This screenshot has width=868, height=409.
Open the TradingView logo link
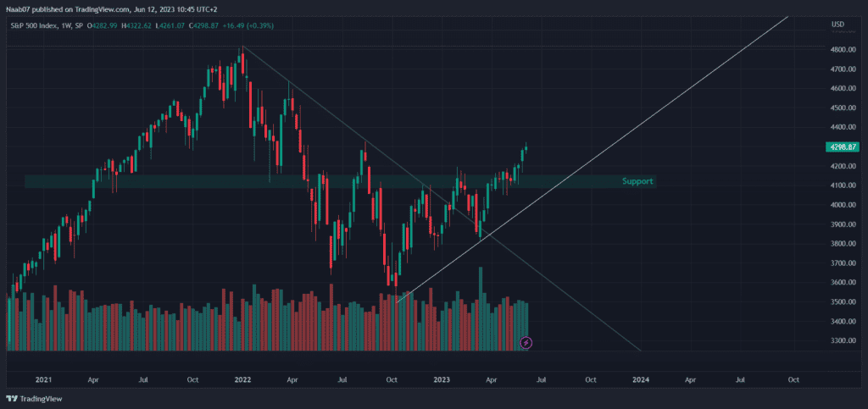coord(34,399)
